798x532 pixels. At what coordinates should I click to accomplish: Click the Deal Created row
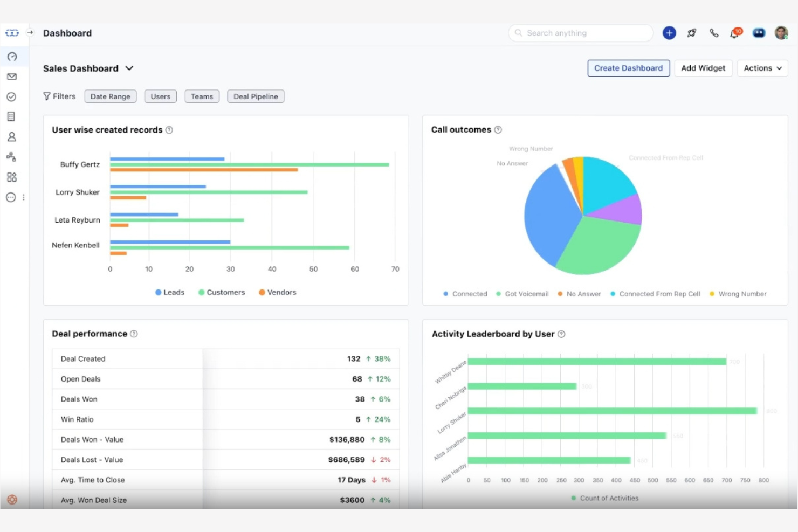coord(226,359)
